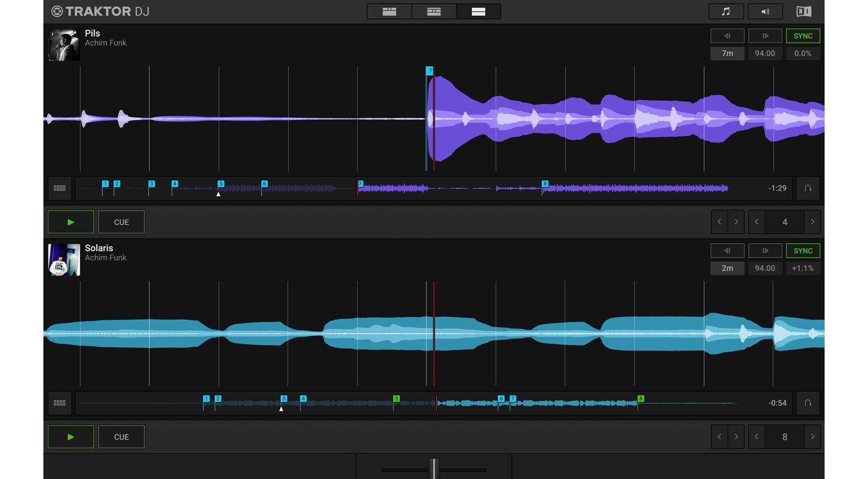Jump to cue marker 3 on Pils overview

point(152,184)
